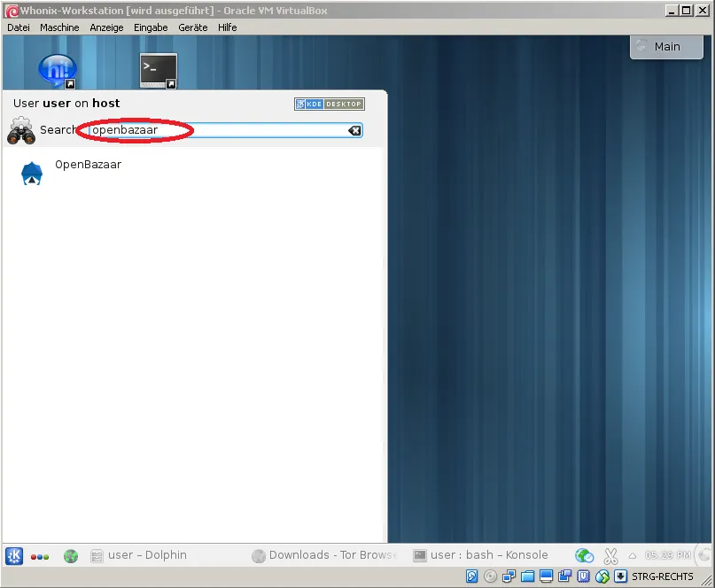Click the VirtualBox mouse integration status icon
This screenshot has width=715, height=588.
tap(602, 576)
